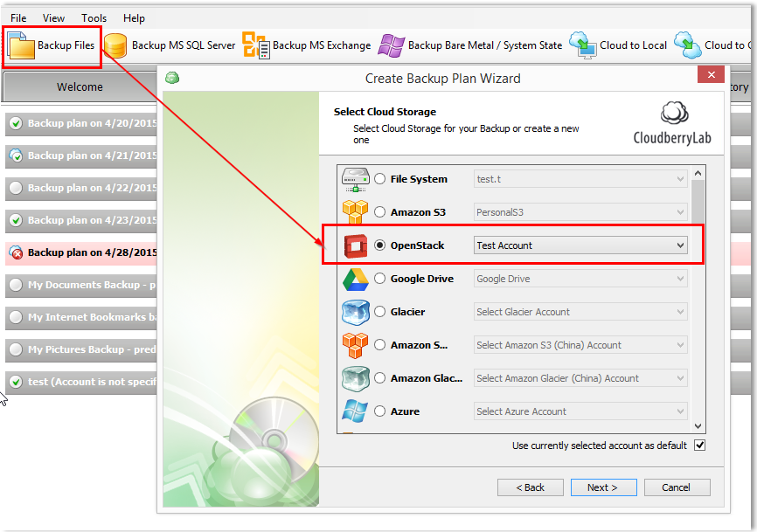Viewport: 757px width, 532px height.
Task: Open the Amazon S3 PersonalS3 dropdown
Action: pos(580,212)
